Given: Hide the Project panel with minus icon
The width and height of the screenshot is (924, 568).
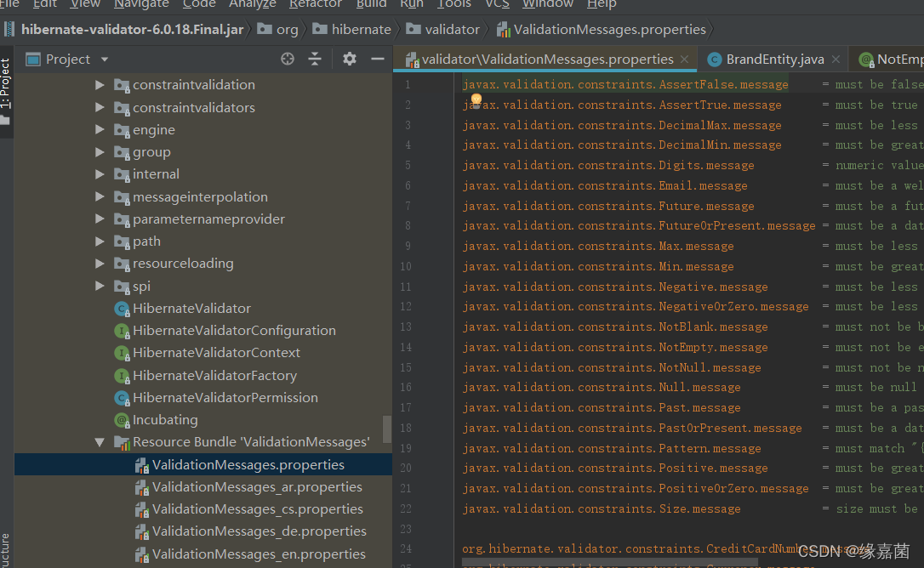Looking at the screenshot, I should coord(378,59).
